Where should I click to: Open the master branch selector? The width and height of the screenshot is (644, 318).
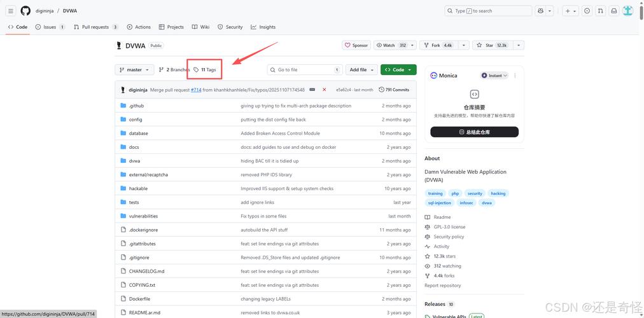134,70
